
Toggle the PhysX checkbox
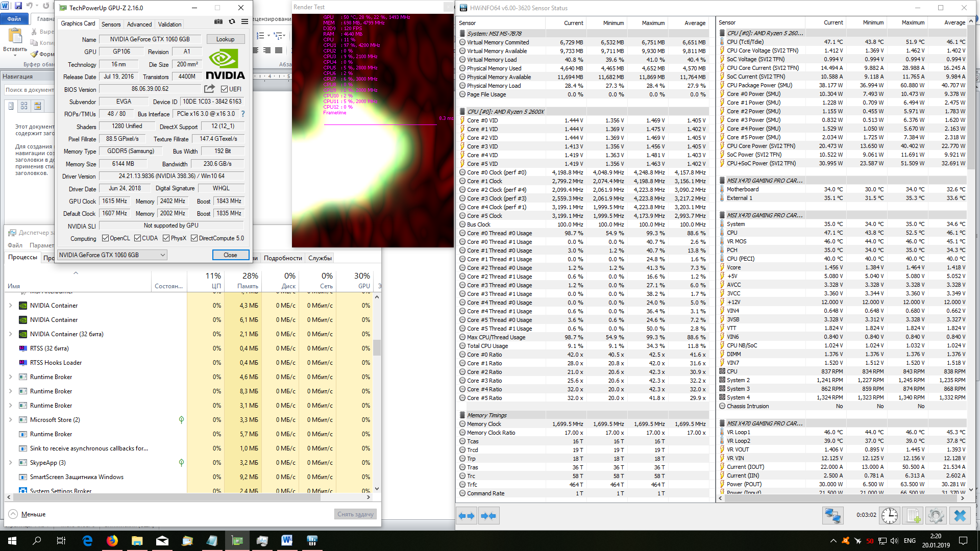pos(166,238)
